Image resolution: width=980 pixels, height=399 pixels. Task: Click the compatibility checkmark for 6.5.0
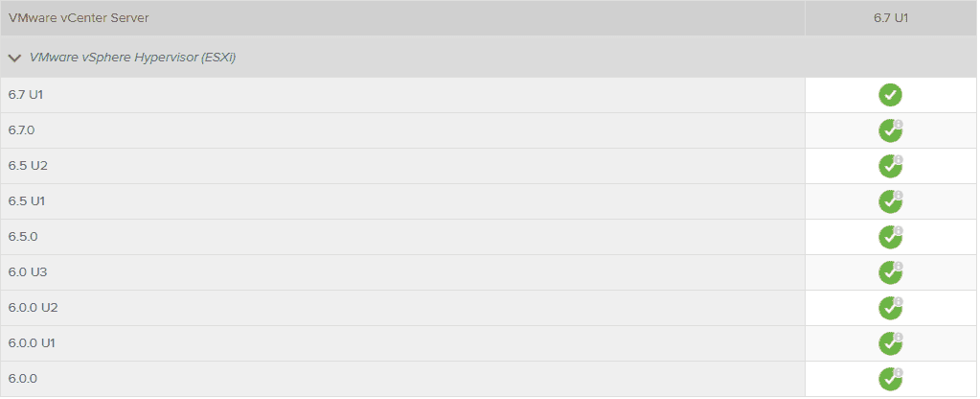tap(890, 237)
